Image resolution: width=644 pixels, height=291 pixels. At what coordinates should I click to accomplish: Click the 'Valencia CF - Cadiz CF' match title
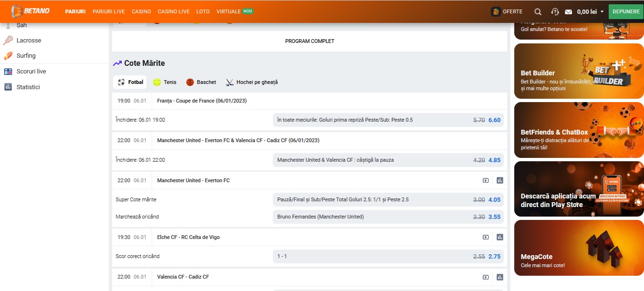click(x=183, y=277)
